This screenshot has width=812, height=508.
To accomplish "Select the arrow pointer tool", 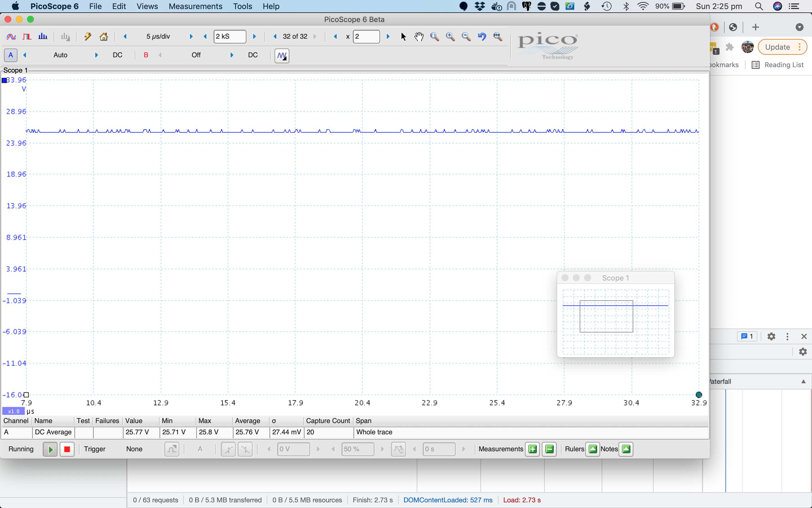I will [403, 37].
